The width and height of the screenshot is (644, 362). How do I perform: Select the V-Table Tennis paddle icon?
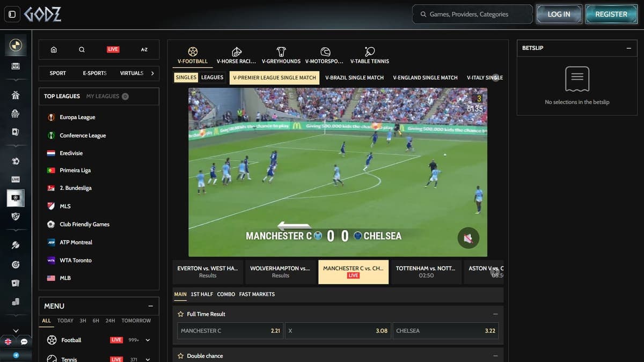pyautogui.click(x=370, y=51)
